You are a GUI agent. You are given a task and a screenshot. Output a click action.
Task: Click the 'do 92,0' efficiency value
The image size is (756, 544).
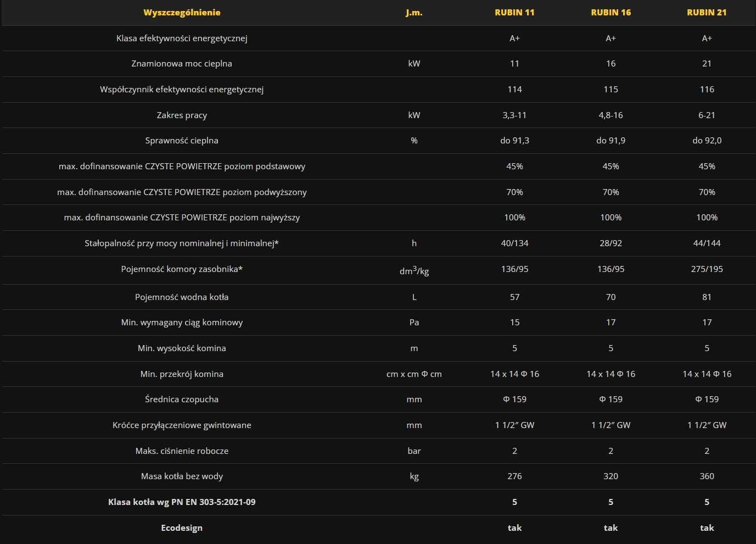click(707, 141)
